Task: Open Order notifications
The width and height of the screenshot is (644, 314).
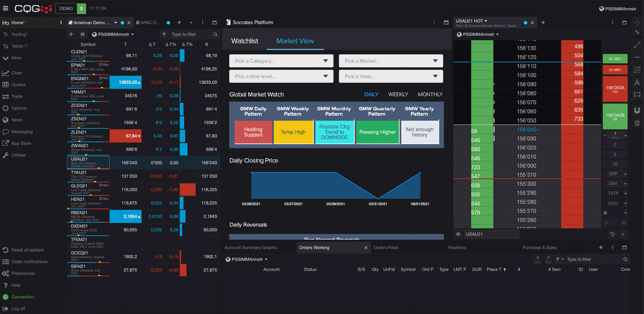Action: [24, 262]
